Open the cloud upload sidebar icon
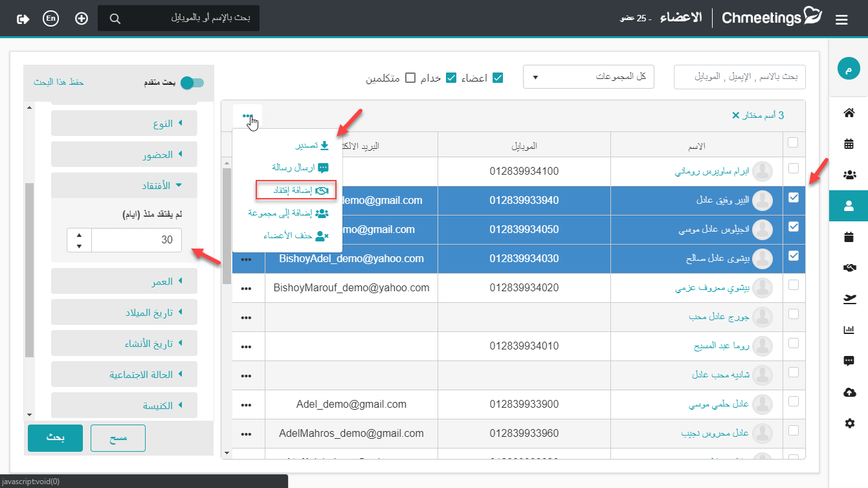The height and width of the screenshot is (488, 868). pyautogui.click(x=849, y=392)
